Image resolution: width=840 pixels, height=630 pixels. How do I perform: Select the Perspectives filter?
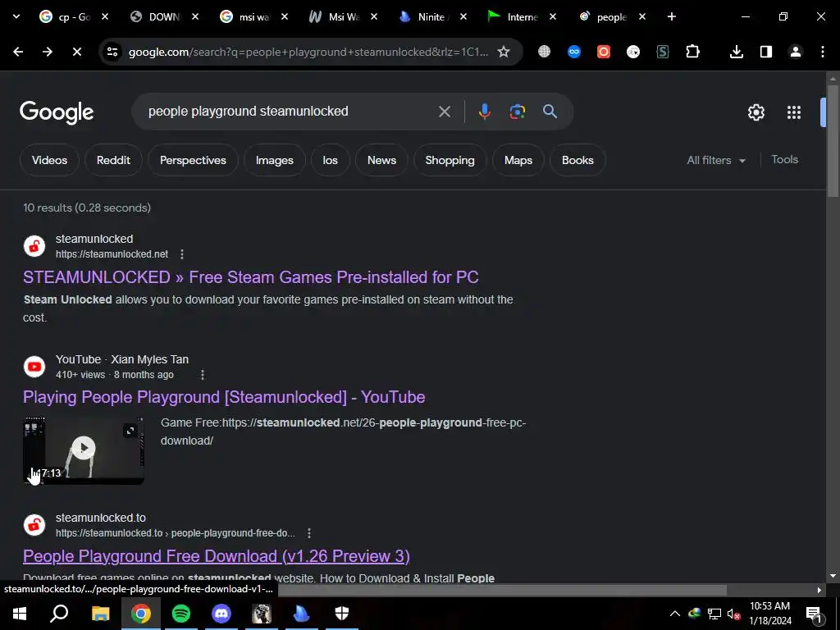(x=193, y=160)
